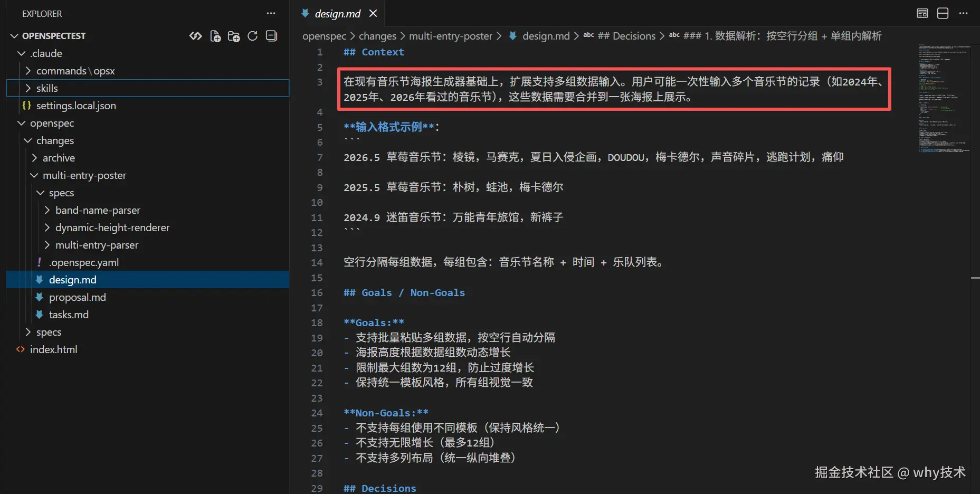
Task: Click the '海报高度根据数据组数动态增长' line
Action: 427,353
